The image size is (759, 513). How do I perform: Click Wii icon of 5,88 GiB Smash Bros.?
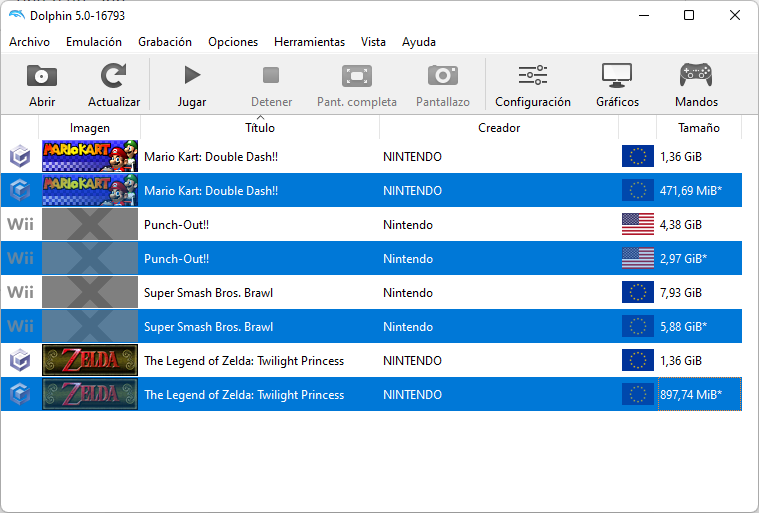tap(20, 326)
